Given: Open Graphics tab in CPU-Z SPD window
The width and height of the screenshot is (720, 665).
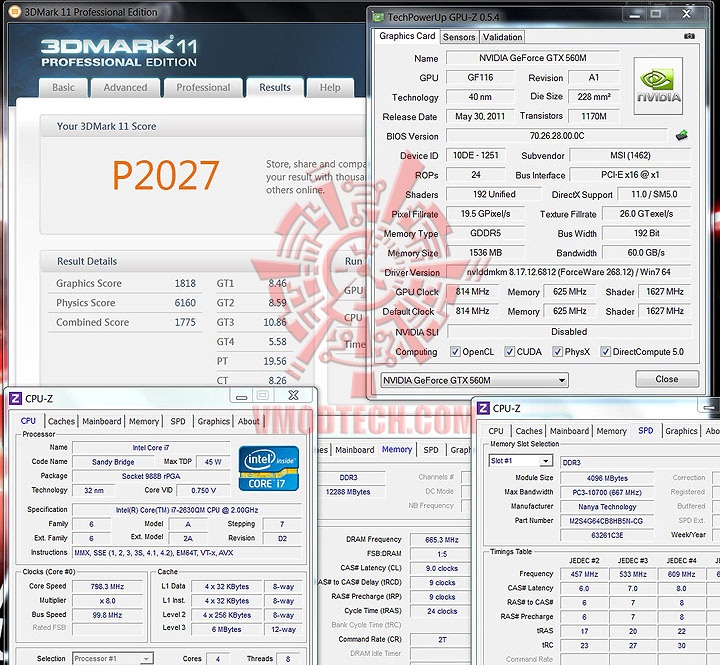Looking at the screenshot, I should [x=681, y=431].
